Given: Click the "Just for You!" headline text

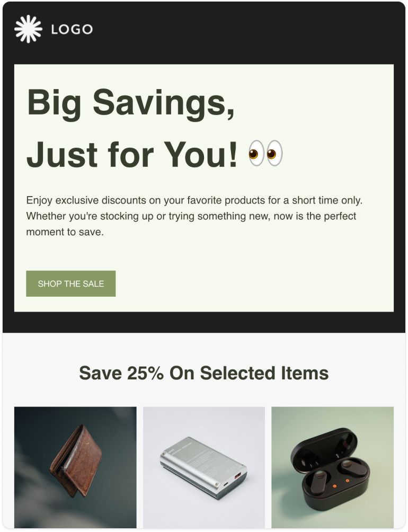Looking at the screenshot, I should [x=132, y=154].
